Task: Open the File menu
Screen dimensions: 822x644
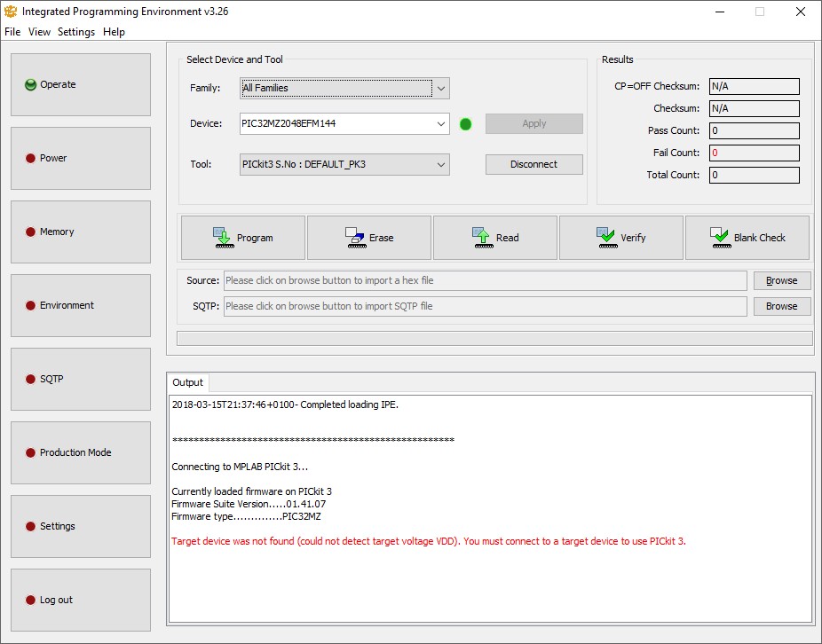Action: pyautogui.click(x=12, y=32)
